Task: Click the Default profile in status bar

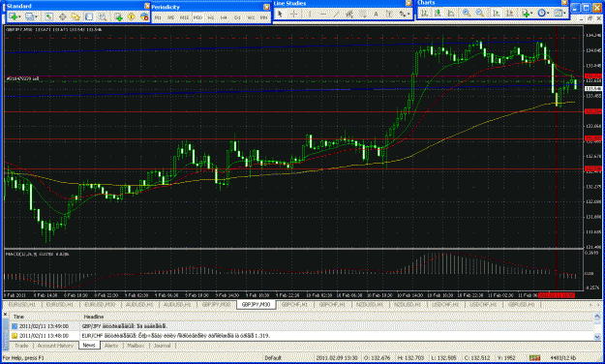Action: point(273,358)
